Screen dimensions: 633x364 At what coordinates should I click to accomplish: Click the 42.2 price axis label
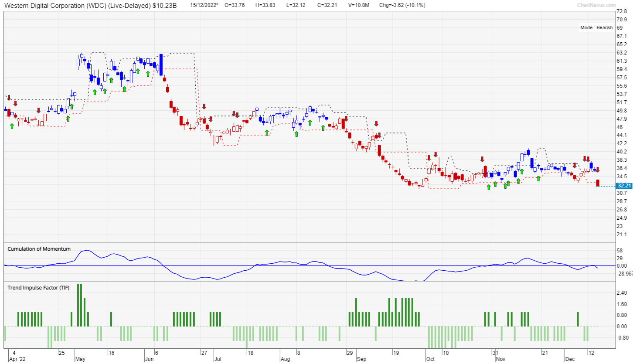(x=622, y=143)
